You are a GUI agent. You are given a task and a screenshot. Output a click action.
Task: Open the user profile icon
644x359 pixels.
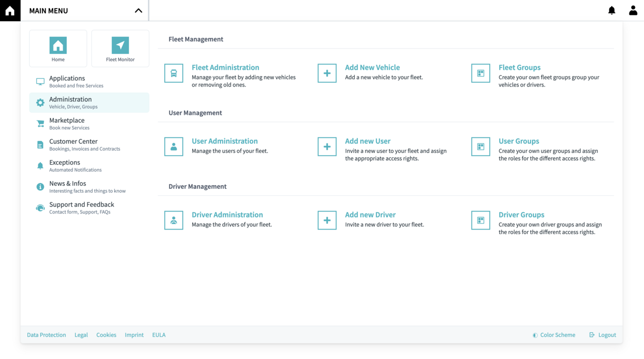coord(633,11)
